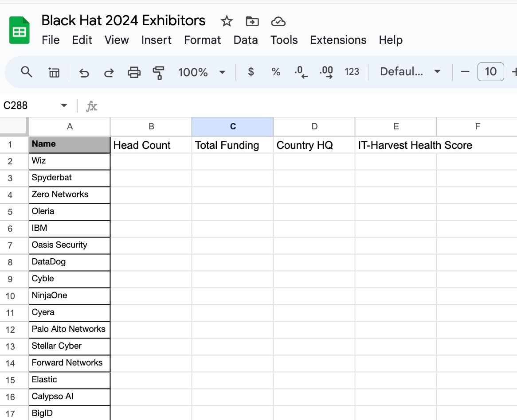The image size is (517, 420).
Task: Open the Insert menu
Action: [156, 40]
